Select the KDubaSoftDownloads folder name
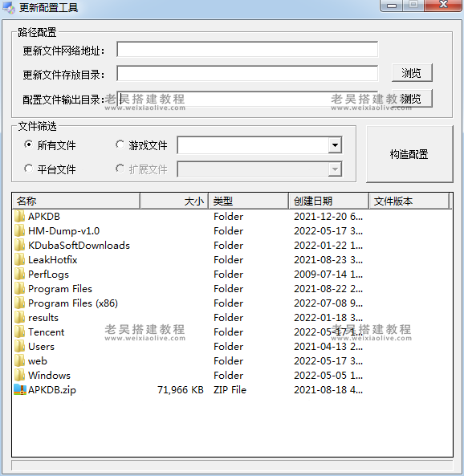The height and width of the screenshot is (476, 464). tap(79, 246)
